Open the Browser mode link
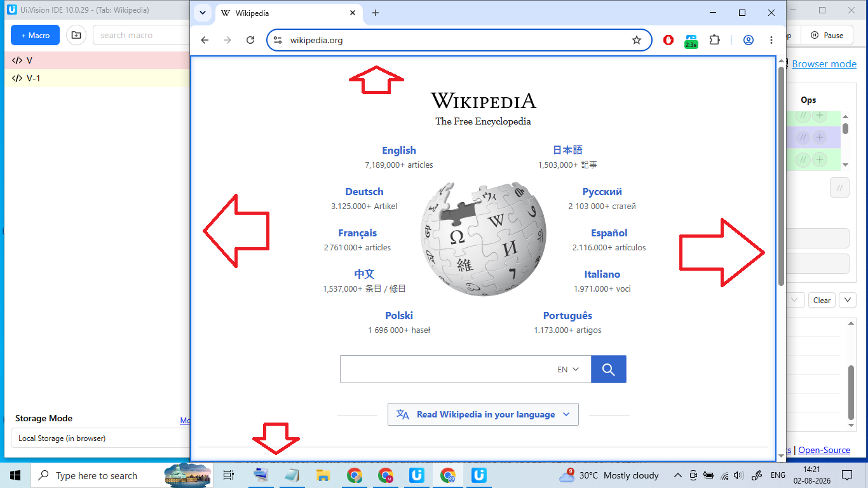Viewport: 868px width, 488px height. (x=824, y=64)
